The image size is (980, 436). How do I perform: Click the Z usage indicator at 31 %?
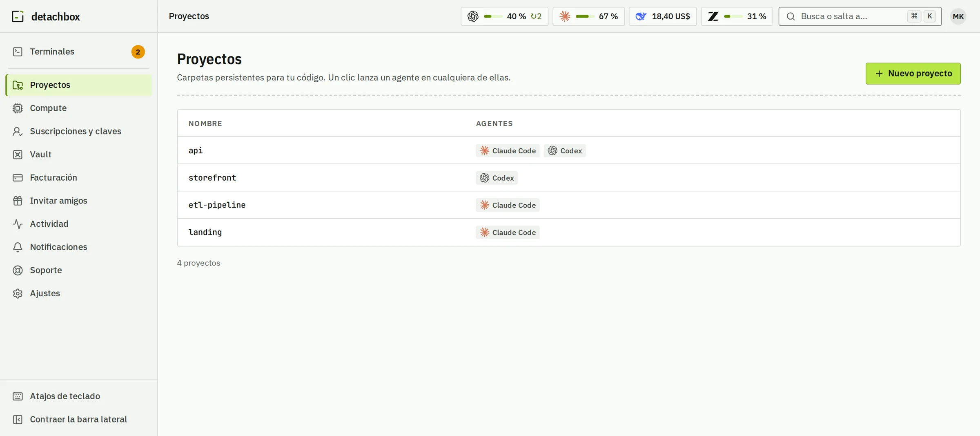(x=737, y=16)
